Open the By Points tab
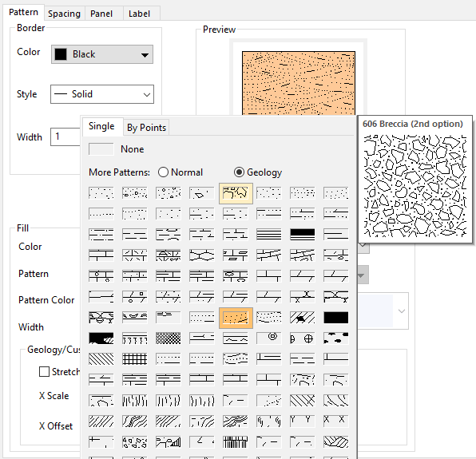The image size is (476, 459). point(146,128)
